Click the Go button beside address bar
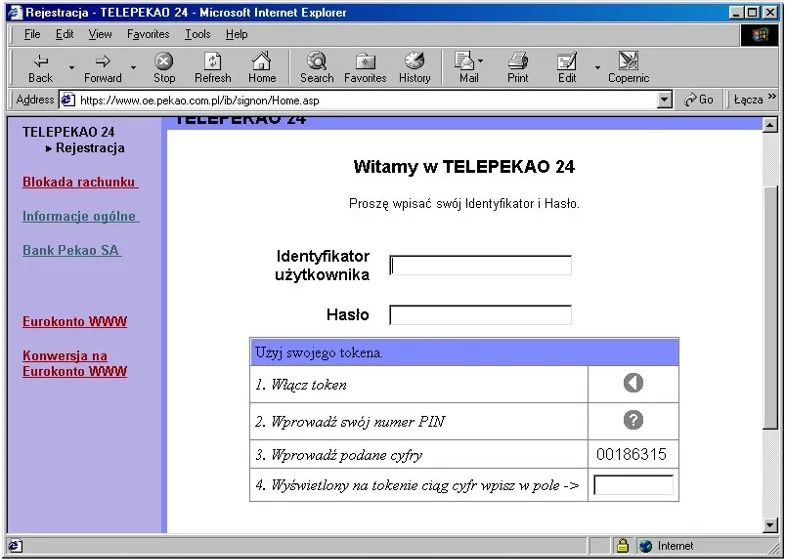The height and width of the screenshot is (559, 786). click(x=698, y=99)
